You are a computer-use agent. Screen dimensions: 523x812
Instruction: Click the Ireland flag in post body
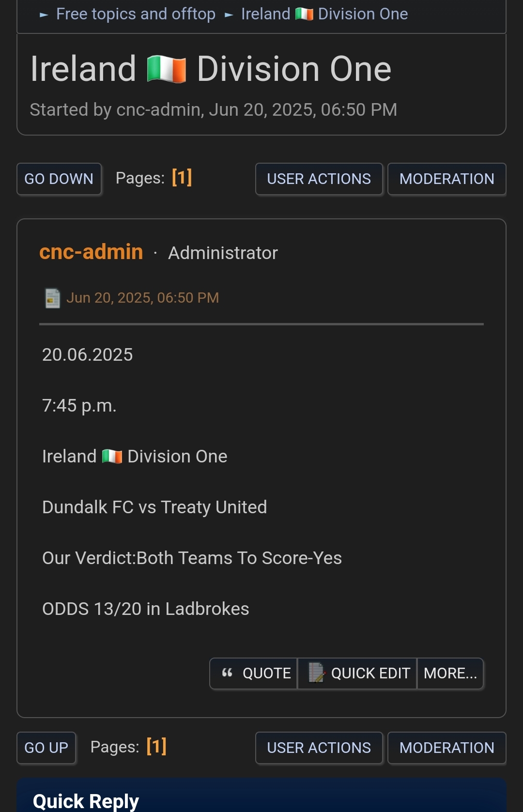(x=112, y=456)
